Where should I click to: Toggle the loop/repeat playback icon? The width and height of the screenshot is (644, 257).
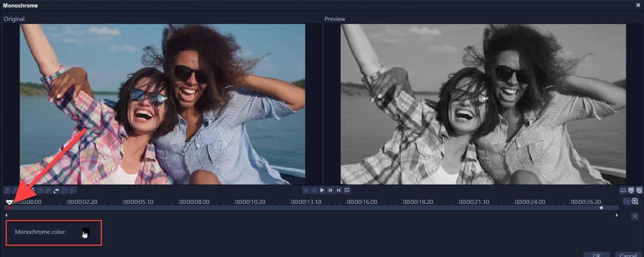pos(347,190)
